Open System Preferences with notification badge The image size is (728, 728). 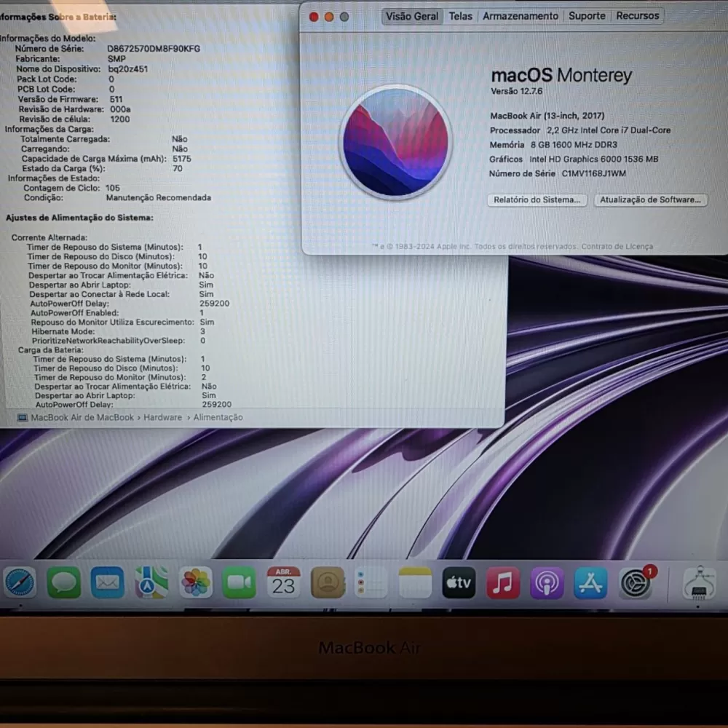636,582
